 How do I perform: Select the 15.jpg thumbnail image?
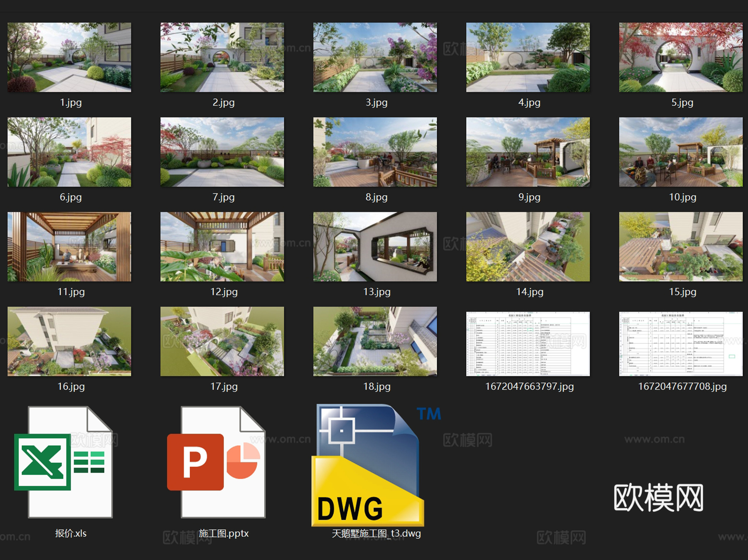click(681, 247)
